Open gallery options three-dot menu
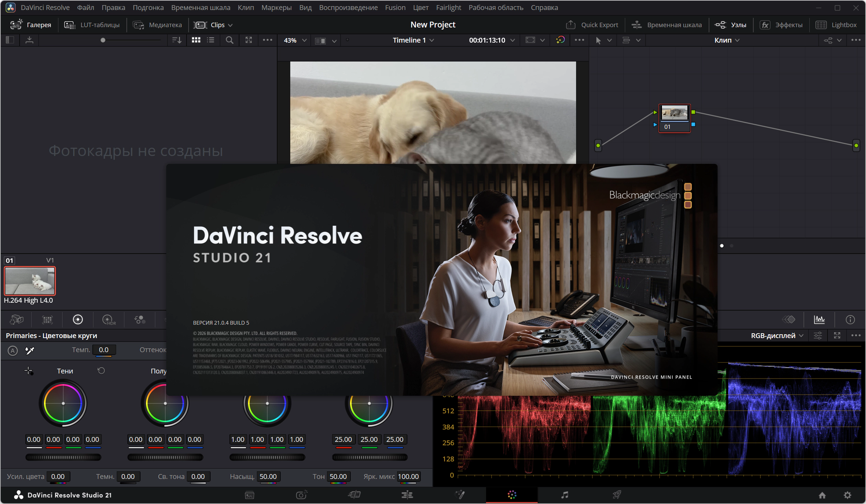 (x=267, y=40)
